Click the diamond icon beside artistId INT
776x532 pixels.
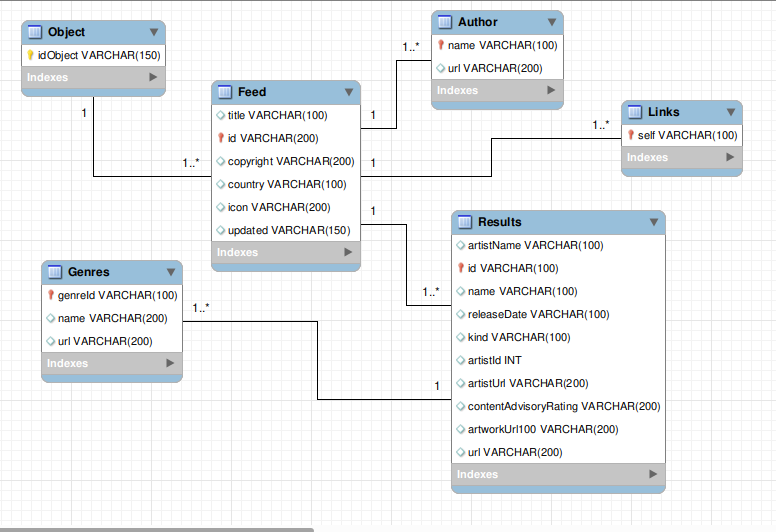(x=460, y=360)
